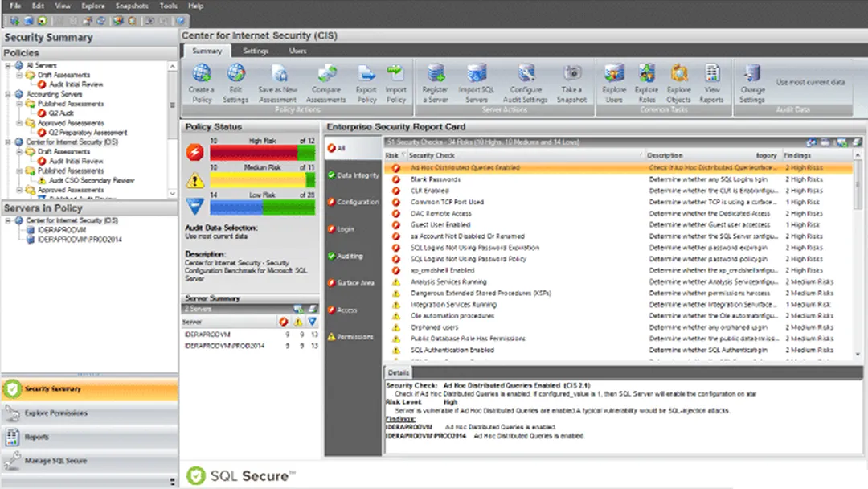868x489 pixels.
Task: Click the Low Risk blue funnel icon
Action: click(194, 206)
